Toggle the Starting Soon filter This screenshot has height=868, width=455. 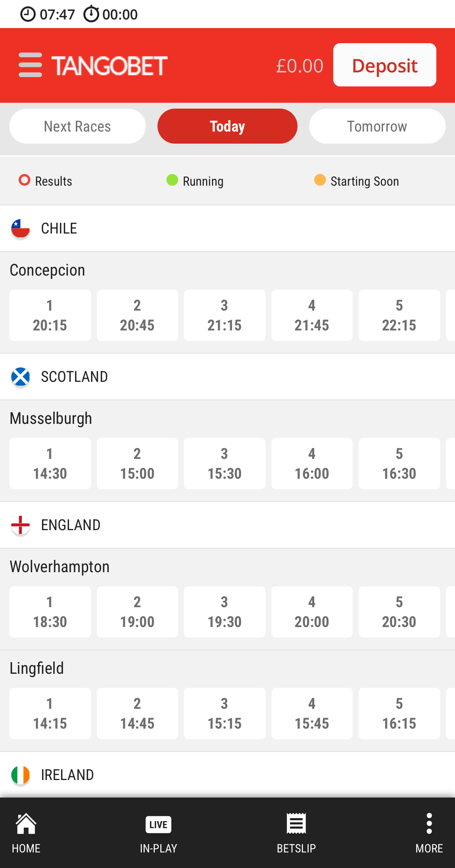click(357, 181)
